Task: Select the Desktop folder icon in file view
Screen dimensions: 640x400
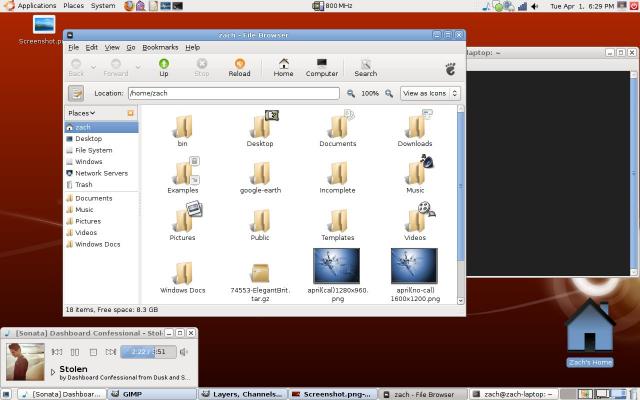Action: tap(261, 124)
